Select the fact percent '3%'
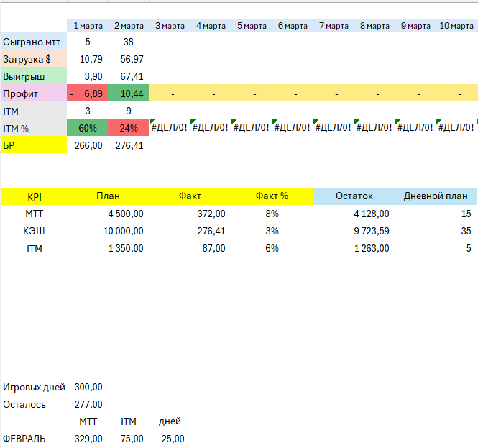 click(x=272, y=231)
